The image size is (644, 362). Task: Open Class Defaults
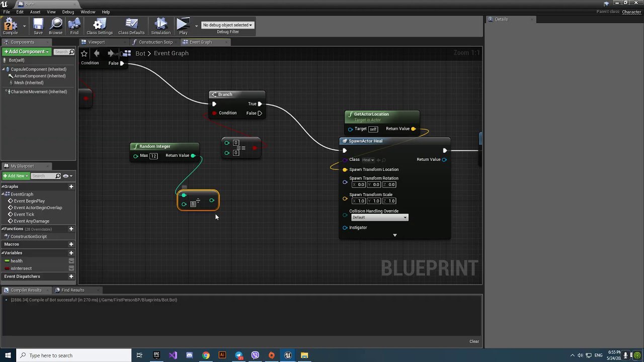coord(131,26)
